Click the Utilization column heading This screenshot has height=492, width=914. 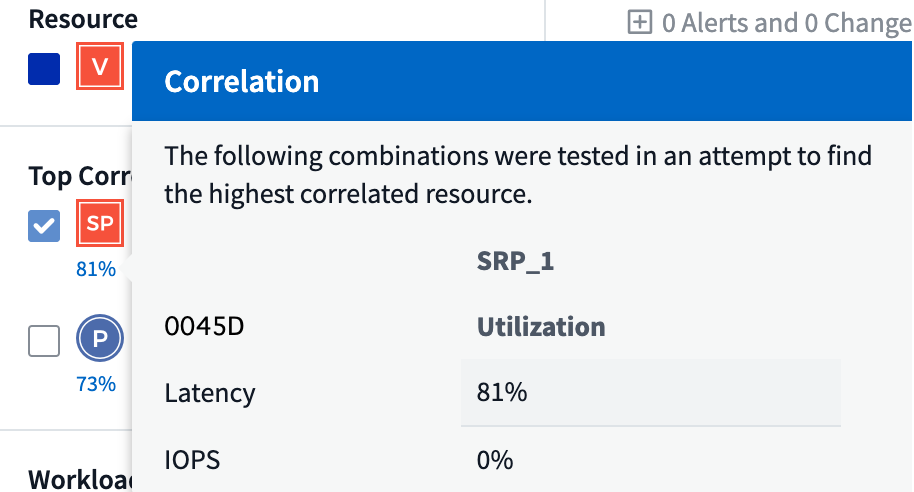[x=540, y=327]
